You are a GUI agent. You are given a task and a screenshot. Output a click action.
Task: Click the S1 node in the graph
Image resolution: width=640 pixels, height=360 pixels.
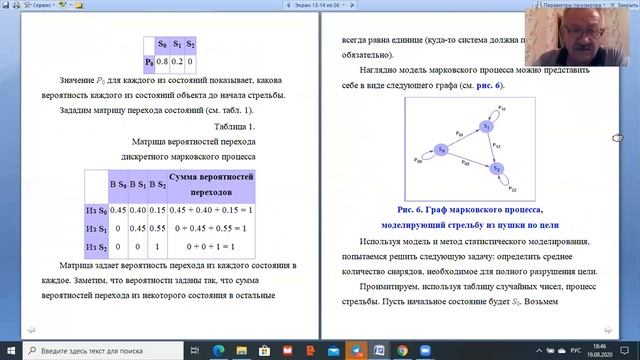[x=486, y=127]
